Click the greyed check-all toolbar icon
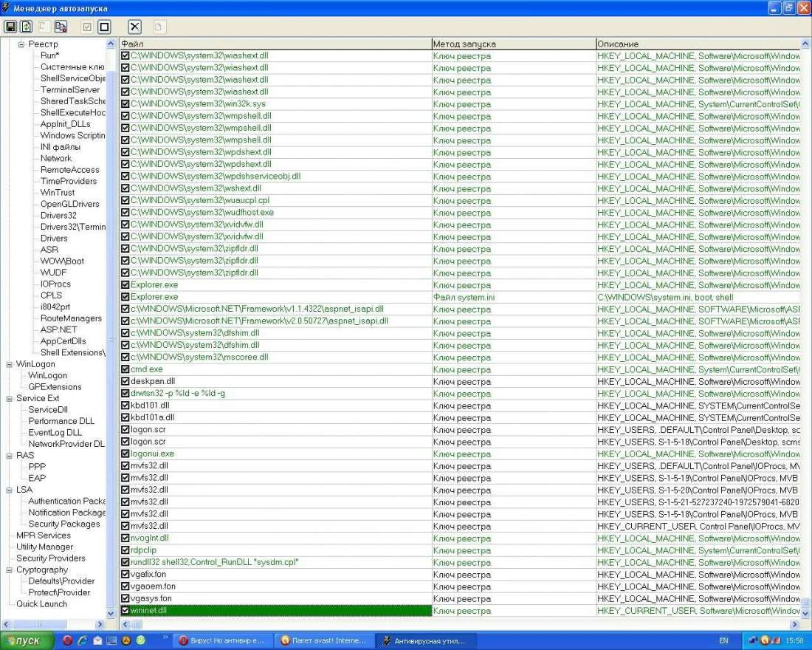Viewport: 812px width, 650px height. pos(88,27)
